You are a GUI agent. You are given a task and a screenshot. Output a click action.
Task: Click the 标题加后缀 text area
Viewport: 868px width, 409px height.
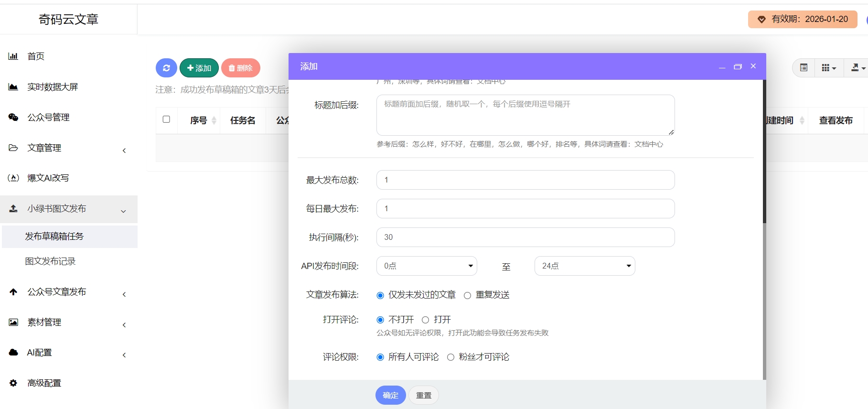click(525, 115)
